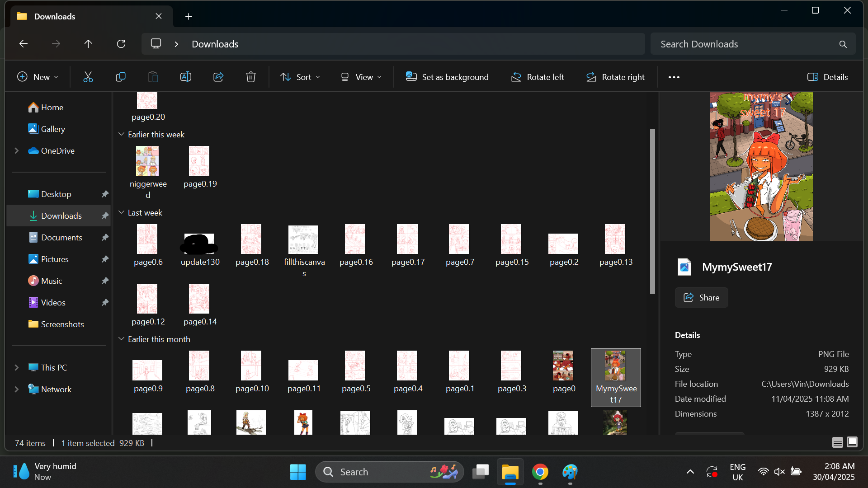The height and width of the screenshot is (488, 868).
Task: Toggle the Details pane button
Action: (828, 77)
